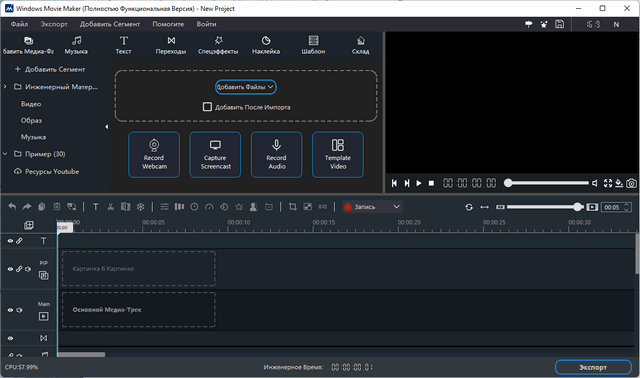Switch to the Шаблон tab
Screen dimensions: 640x378
point(313,45)
